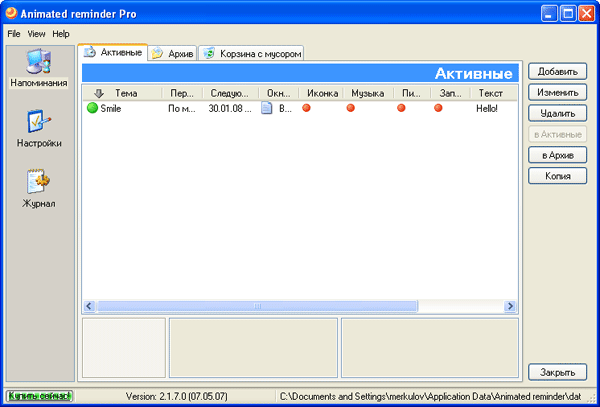The height and width of the screenshot is (407, 600).
Task: Open the File menu
Action: [x=14, y=34]
